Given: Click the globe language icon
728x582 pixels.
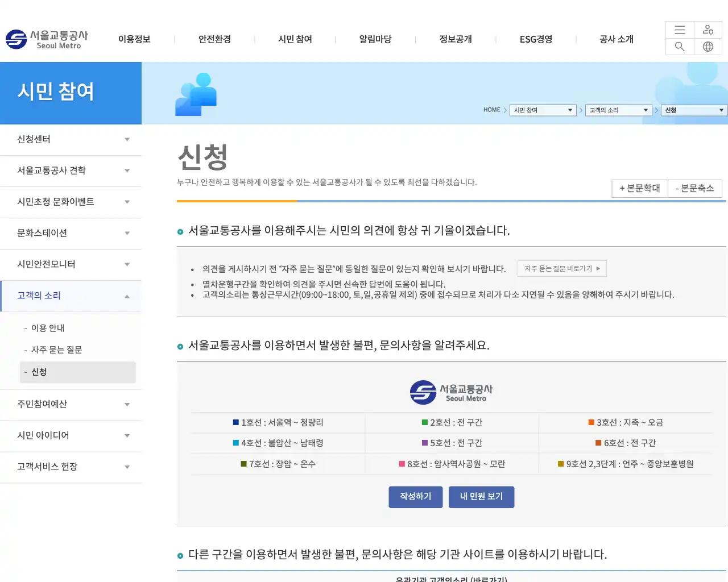Looking at the screenshot, I should (708, 47).
